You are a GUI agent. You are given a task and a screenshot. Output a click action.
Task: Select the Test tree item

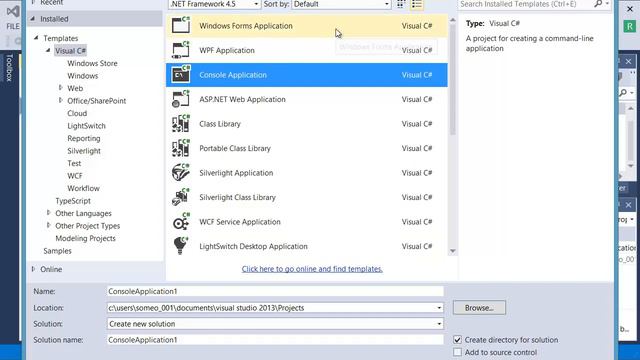coord(74,163)
